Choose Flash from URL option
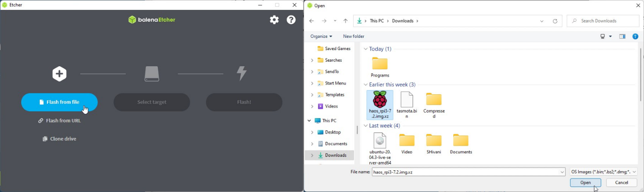644x192 pixels. point(60,121)
